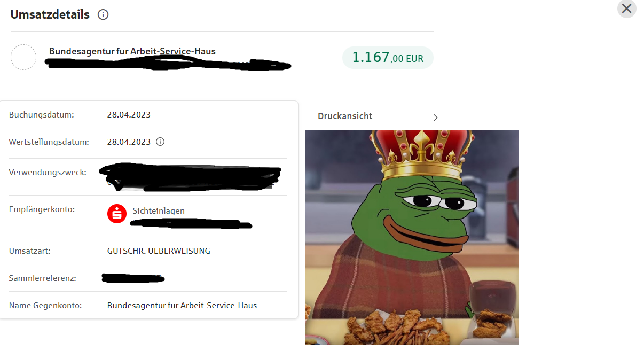Click the Umsatzdetails heading
Image resolution: width=644 pixels, height=351 pixels.
point(50,15)
